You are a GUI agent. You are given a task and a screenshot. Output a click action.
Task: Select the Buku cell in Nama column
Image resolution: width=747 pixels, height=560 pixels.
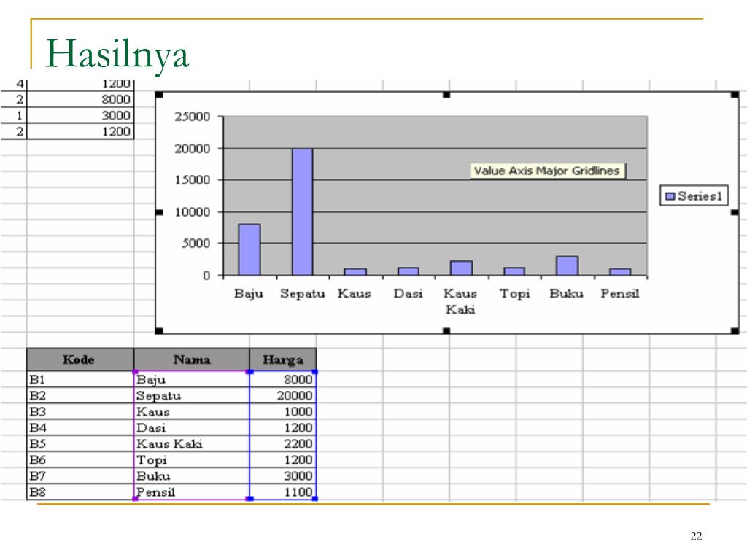pyautogui.click(x=192, y=475)
